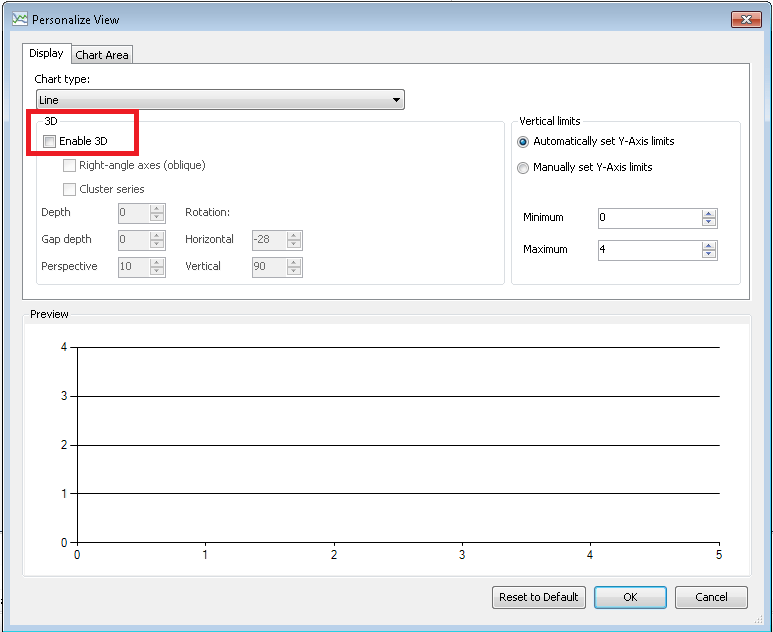Click the Reset to Default button
Image resolution: width=773 pixels, height=632 pixels.
click(x=539, y=597)
